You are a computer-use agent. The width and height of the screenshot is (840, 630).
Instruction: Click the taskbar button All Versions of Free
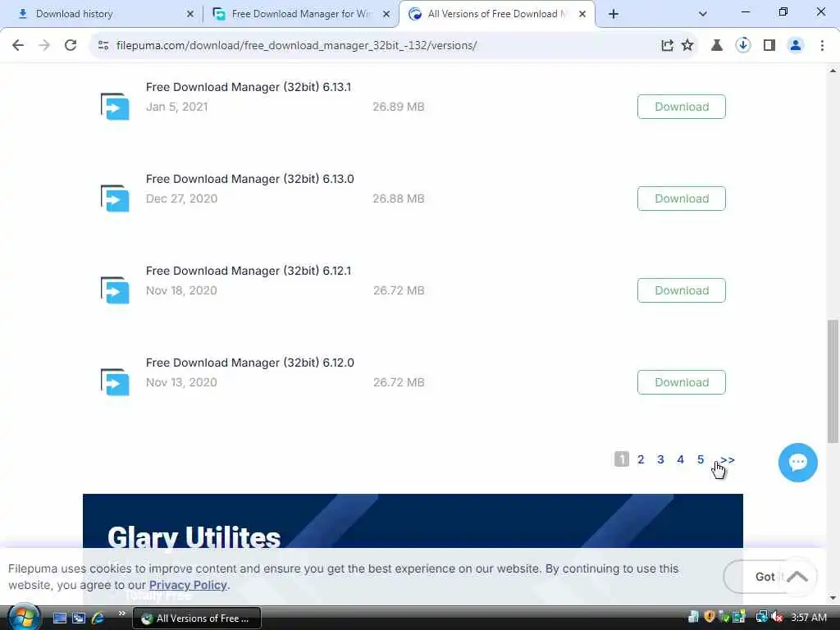coord(197,619)
